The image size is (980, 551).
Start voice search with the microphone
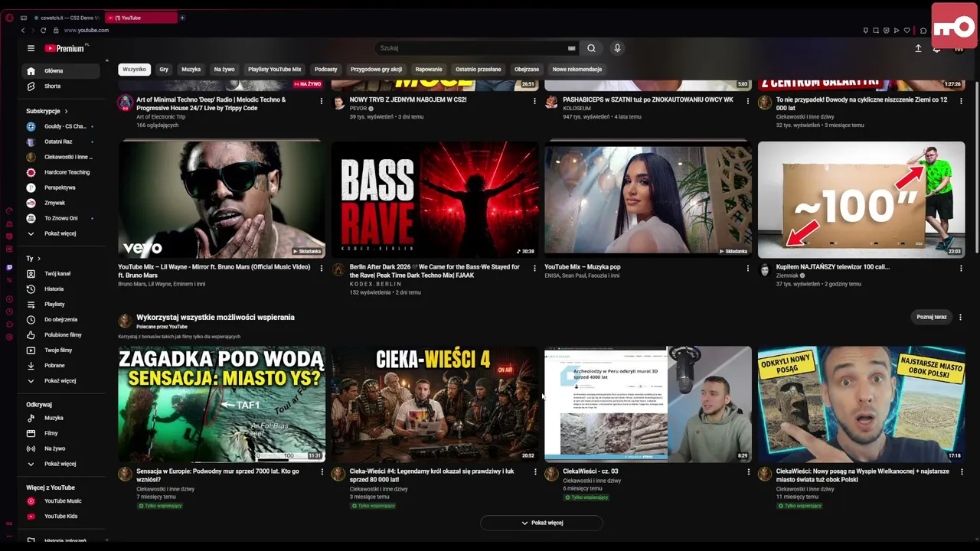(x=617, y=48)
